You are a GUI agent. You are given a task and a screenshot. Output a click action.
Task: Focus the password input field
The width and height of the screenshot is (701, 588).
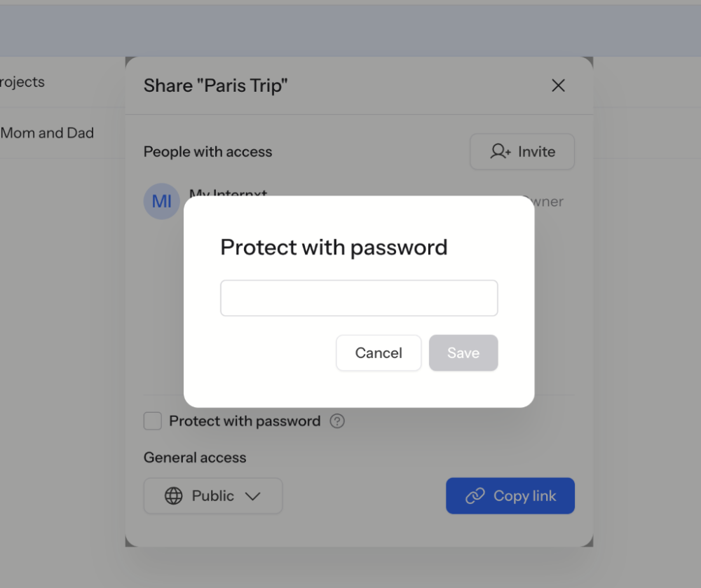[359, 298]
